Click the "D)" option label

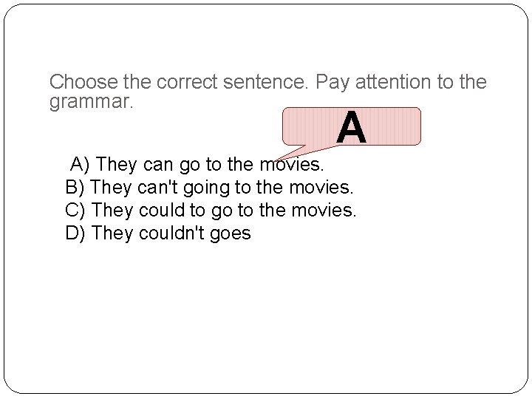pos(76,233)
